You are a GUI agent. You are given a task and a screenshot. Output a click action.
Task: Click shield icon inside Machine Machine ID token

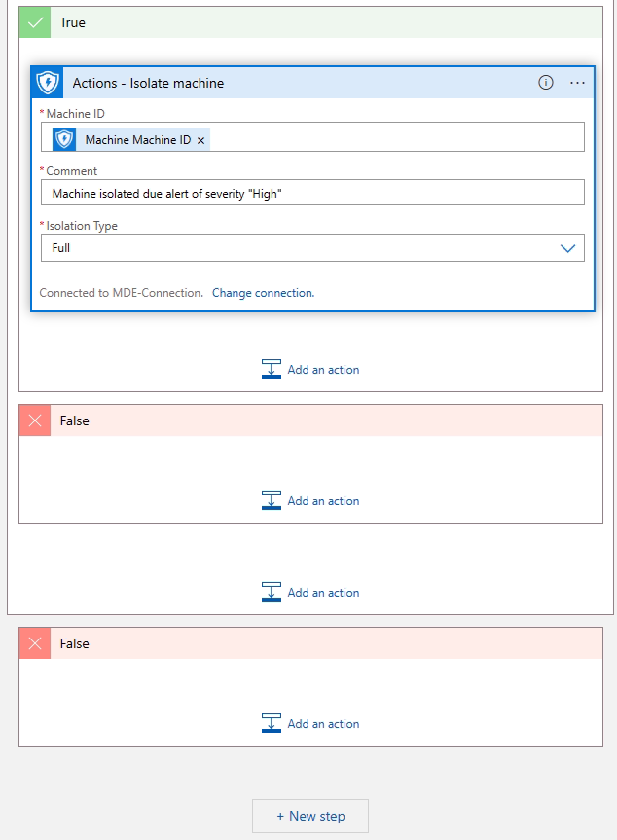(x=64, y=139)
